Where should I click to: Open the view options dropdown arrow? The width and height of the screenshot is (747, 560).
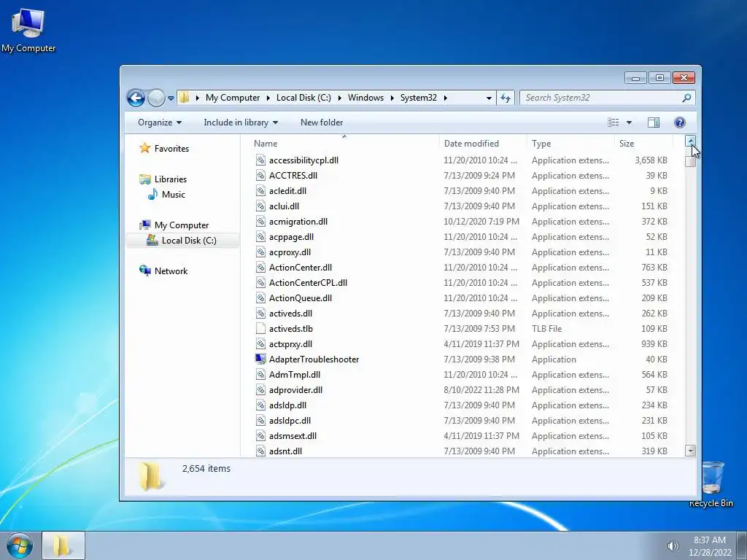tap(629, 122)
